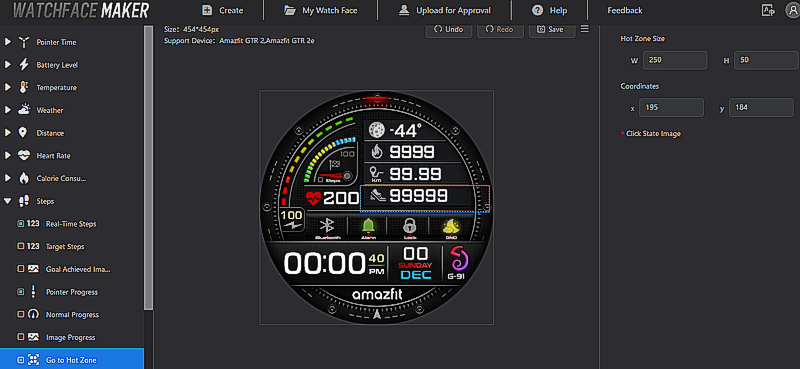This screenshot has width=800, height=369.
Task: Click the Undo button
Action: point(448,30)
